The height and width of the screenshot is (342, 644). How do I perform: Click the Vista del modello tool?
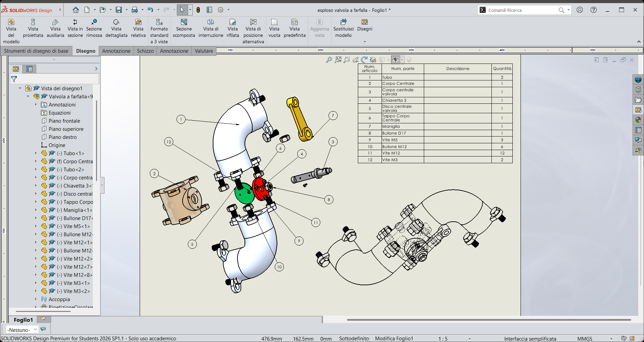[11, 31]
